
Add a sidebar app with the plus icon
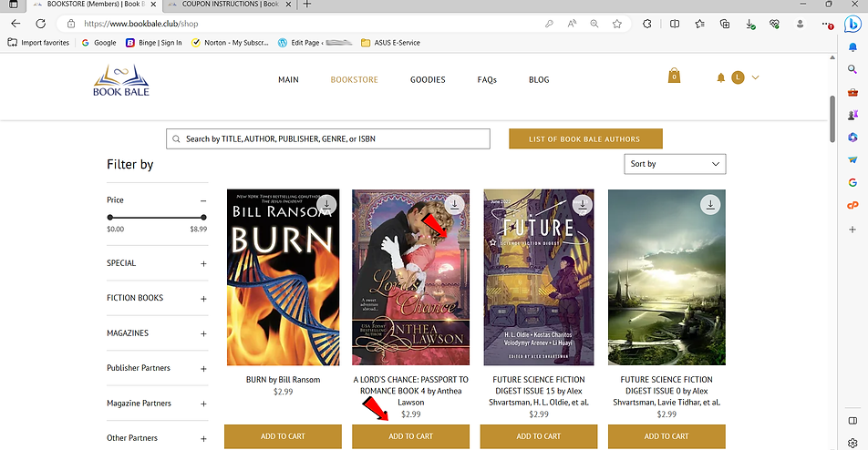pyautogui.click(x=852, y=229)
